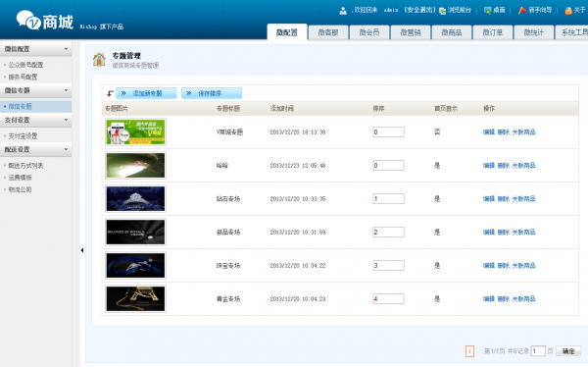Click 关联商品 for the 黄金专场 row
This screenshot has width=588, height=367.
[524, 299]
